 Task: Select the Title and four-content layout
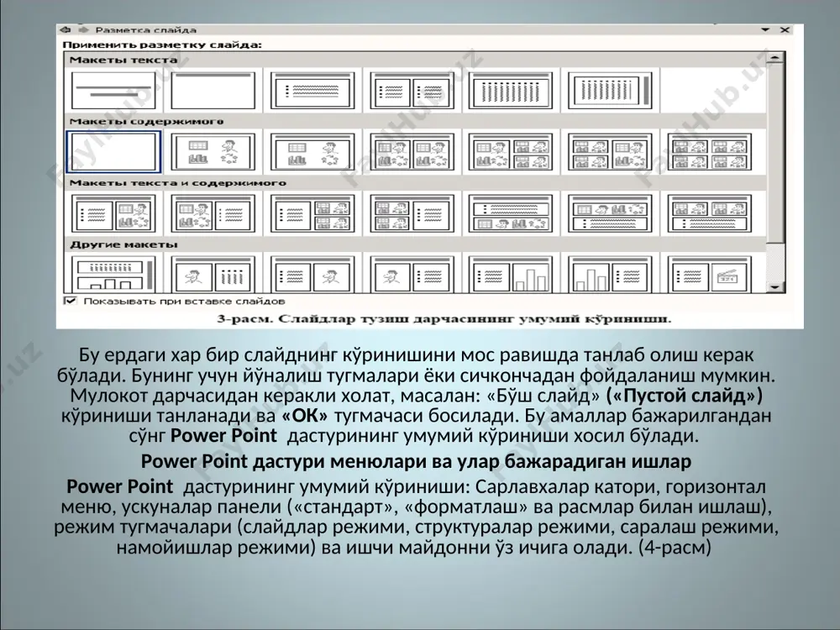(709, 152)
